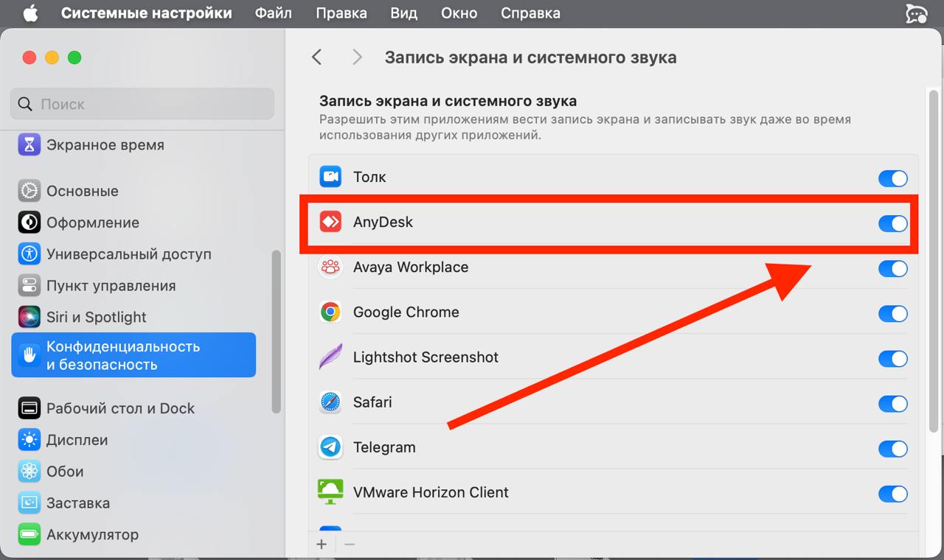Toggle Google Chrome screen recording switch
The height and width of the screenshot is (560, 944).
tap(892, 313)
